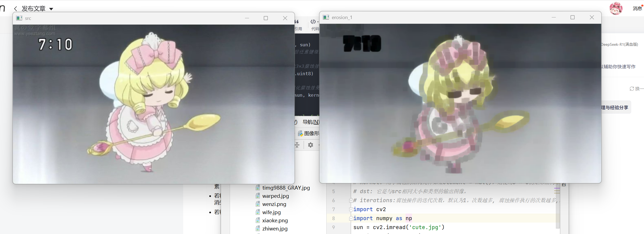
Task: Close the src image window
Action: click(285, 18)
